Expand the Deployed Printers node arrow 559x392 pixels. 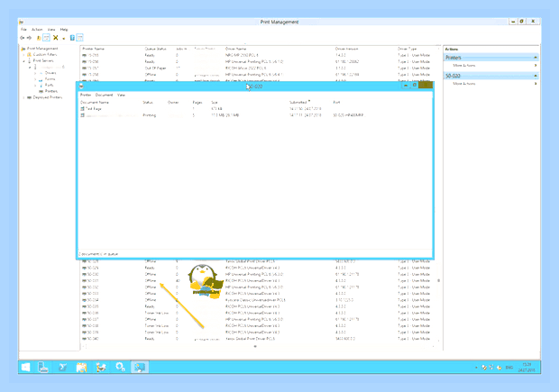tap(23, 97)
